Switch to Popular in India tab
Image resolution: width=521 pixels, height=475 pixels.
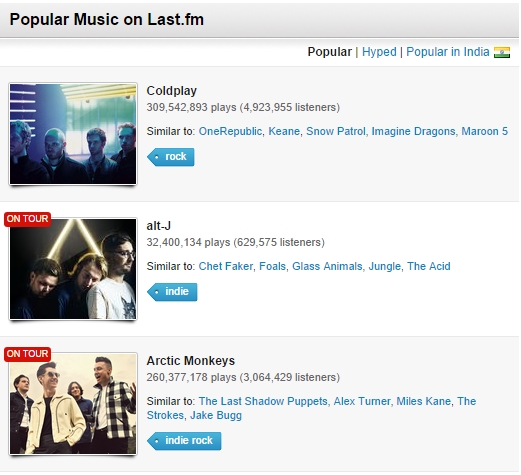[x=448, y=52]
